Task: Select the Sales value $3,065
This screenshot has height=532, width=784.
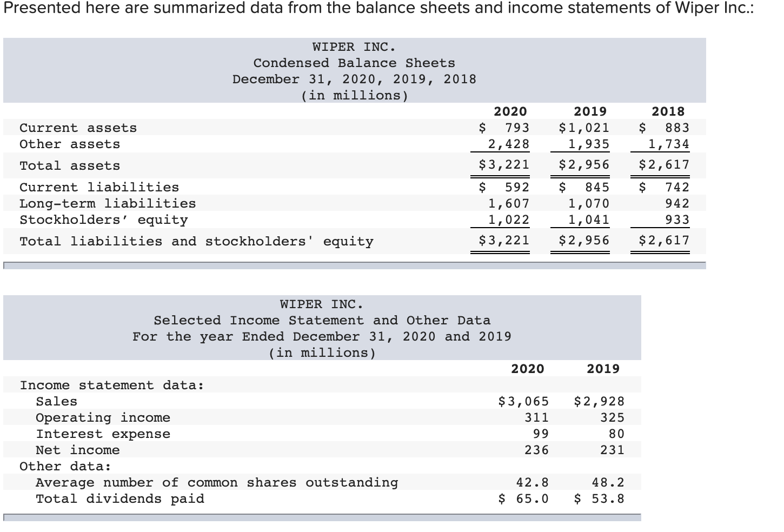Action: click(522, 401)
